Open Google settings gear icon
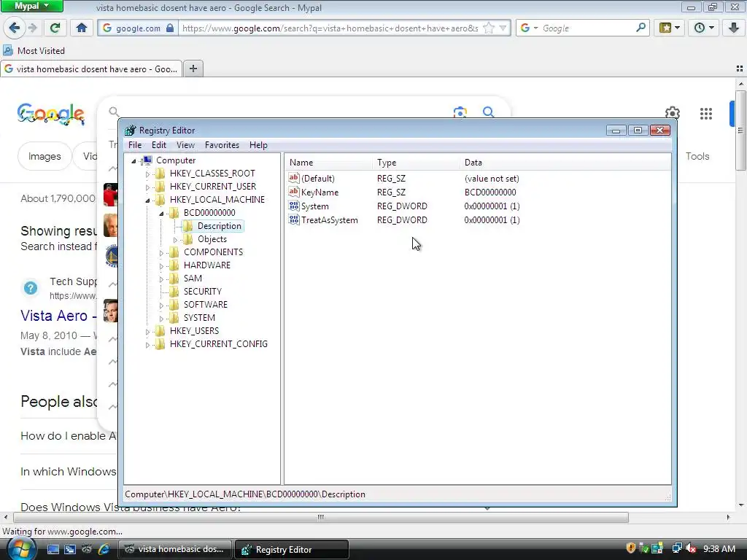Screen dimensions: 747x560 tap(672, 113)
